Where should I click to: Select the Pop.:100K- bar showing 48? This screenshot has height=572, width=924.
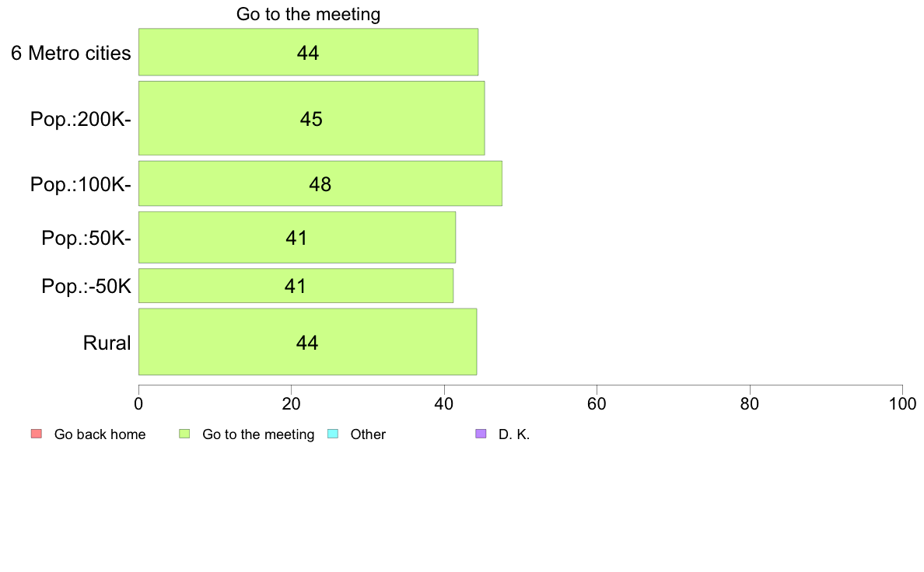point(320,183)
